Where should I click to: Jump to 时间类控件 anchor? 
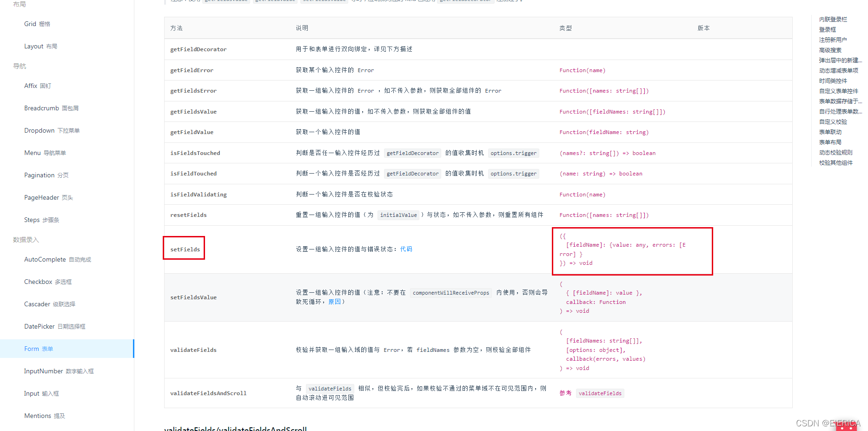833,81
